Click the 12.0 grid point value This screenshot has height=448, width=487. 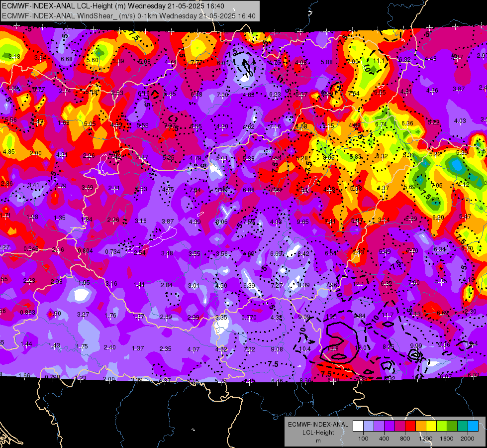pos(360,347)
